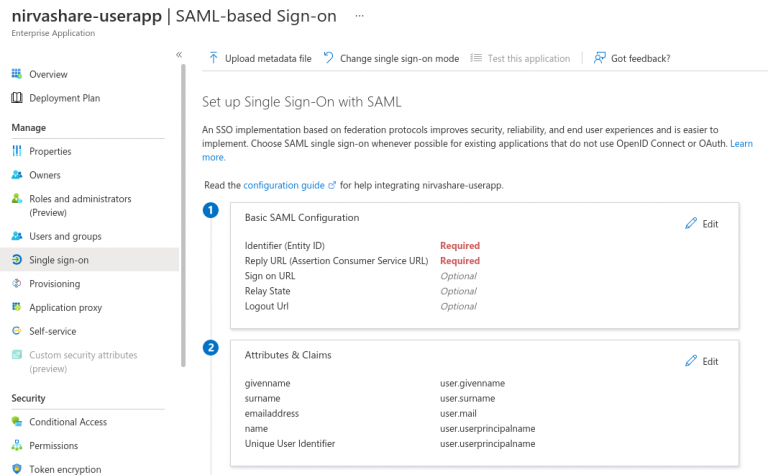Click the Owners people icon
This screenshot has width=768, height=475.
[17, 175]
